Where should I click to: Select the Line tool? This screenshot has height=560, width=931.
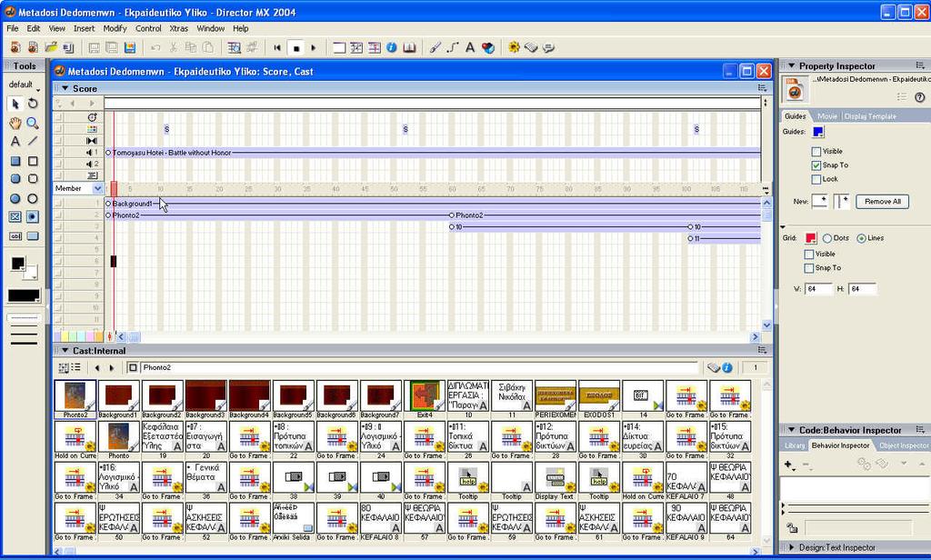pos(33,141)
